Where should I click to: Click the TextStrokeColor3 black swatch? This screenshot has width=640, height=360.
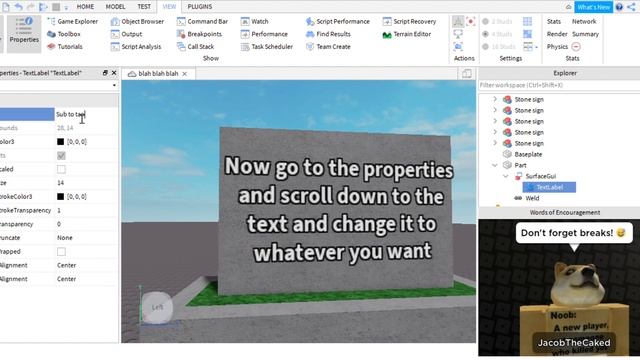(x=60, y=196)
